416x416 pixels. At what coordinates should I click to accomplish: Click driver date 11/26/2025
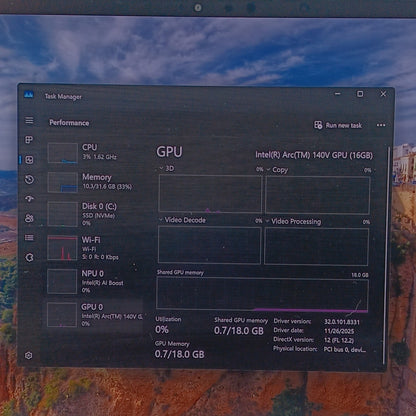[339, 331]
